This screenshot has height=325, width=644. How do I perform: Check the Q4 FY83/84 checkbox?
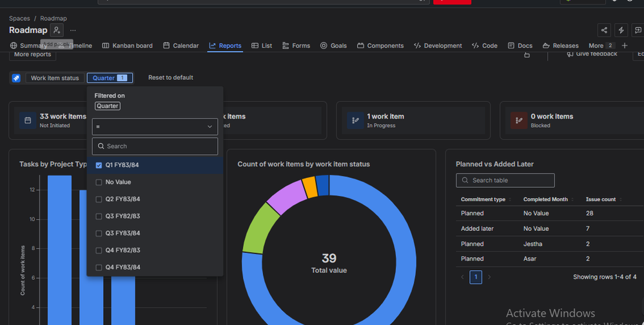[x=99, y=268]
